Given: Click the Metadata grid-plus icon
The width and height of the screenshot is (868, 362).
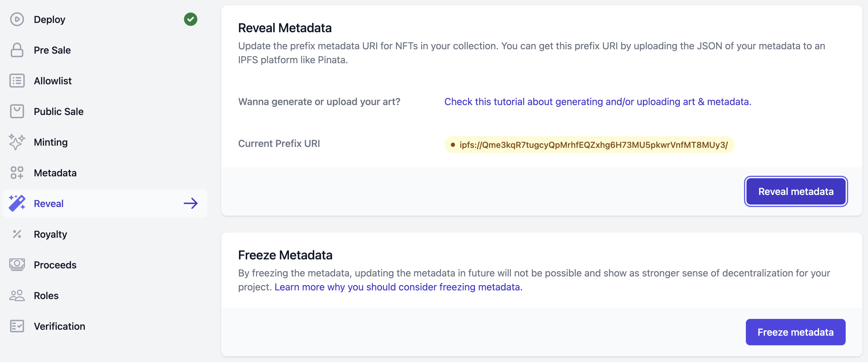Looking at the screenshot, I should 17,173.
